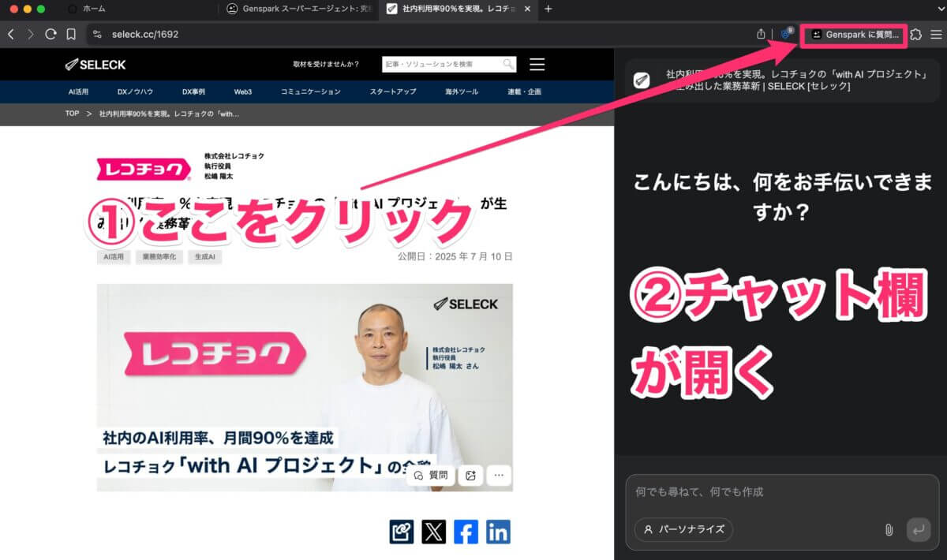Open site settings icon left of URL
Image resolution: width=947 pixels, height=560 pixels.
pyautogui.click(x=97, y=34)
